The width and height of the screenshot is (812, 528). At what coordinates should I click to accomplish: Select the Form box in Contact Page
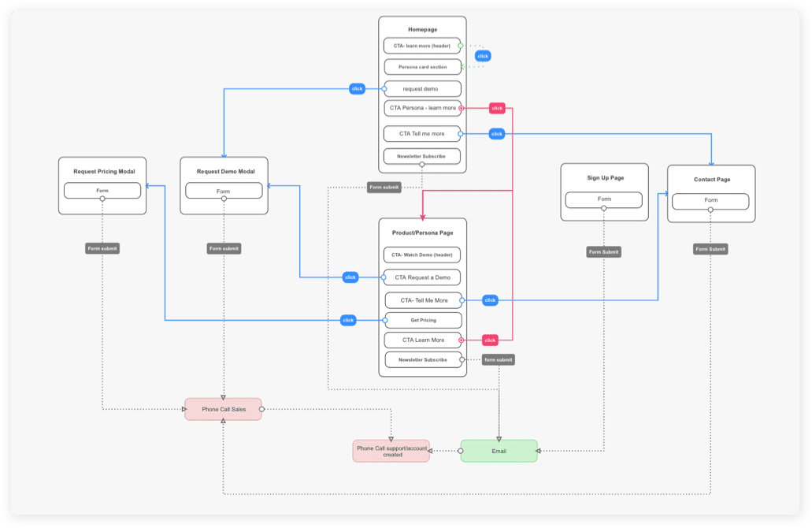[x=710, y=201]
